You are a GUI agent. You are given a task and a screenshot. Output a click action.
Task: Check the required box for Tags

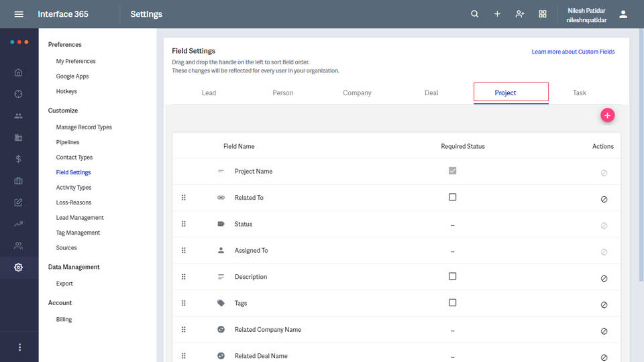coord(452,302)
